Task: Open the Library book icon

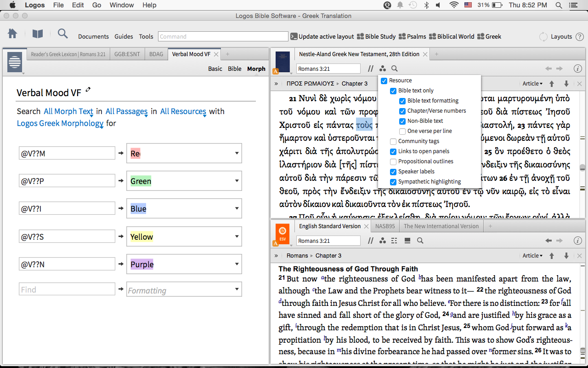Action: (x=37, y=34)
